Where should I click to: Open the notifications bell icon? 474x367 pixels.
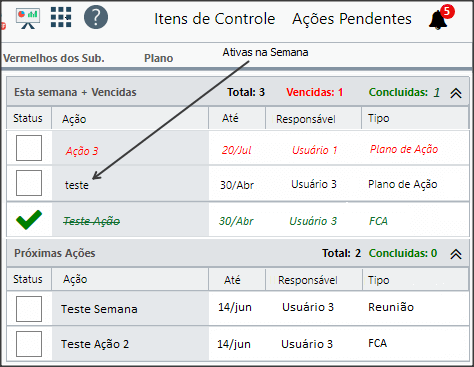(x=438, y=20)
